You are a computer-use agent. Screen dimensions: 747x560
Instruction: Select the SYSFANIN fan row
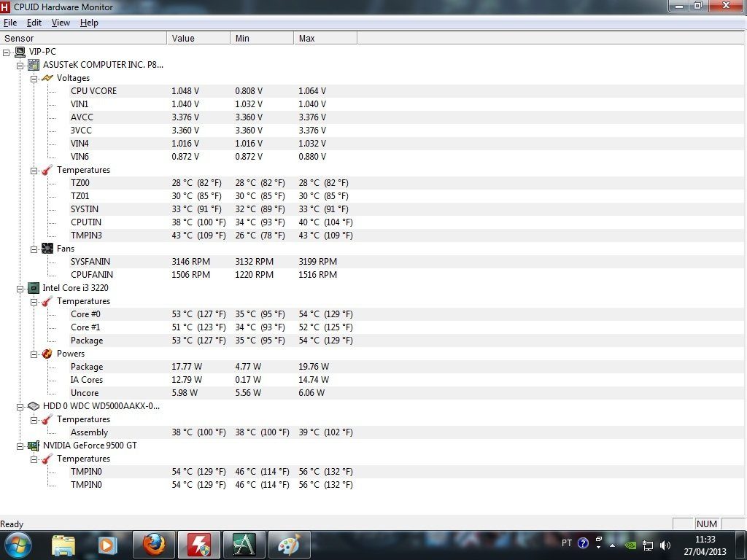tap(408, 262)
